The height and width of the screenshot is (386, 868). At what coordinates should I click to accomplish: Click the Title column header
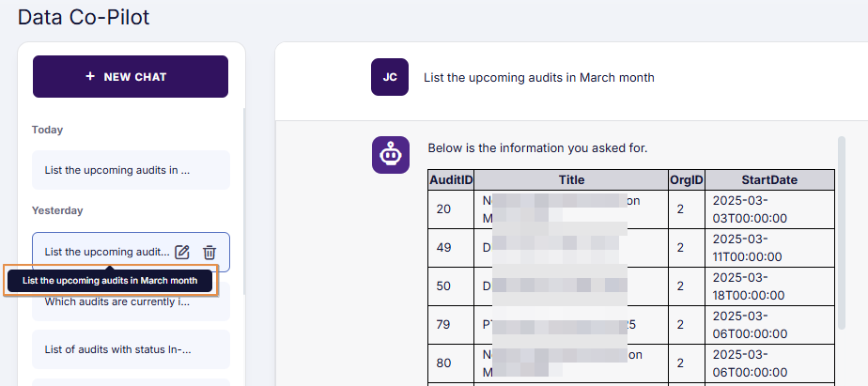click(x=571, y=180)
